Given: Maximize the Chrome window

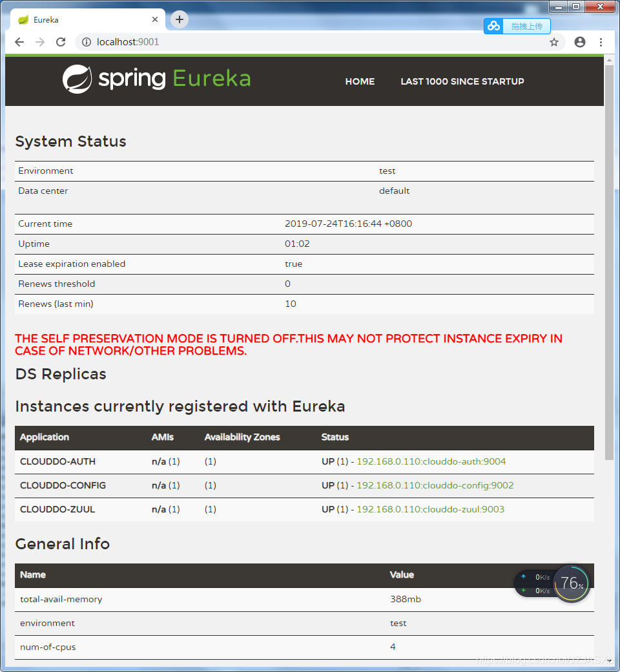Looking at the screenshot, I should tap(576, 7).
